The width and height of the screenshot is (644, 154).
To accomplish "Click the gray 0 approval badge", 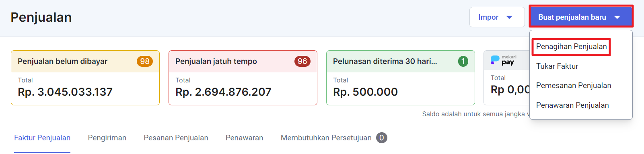I will click(382, 138).
